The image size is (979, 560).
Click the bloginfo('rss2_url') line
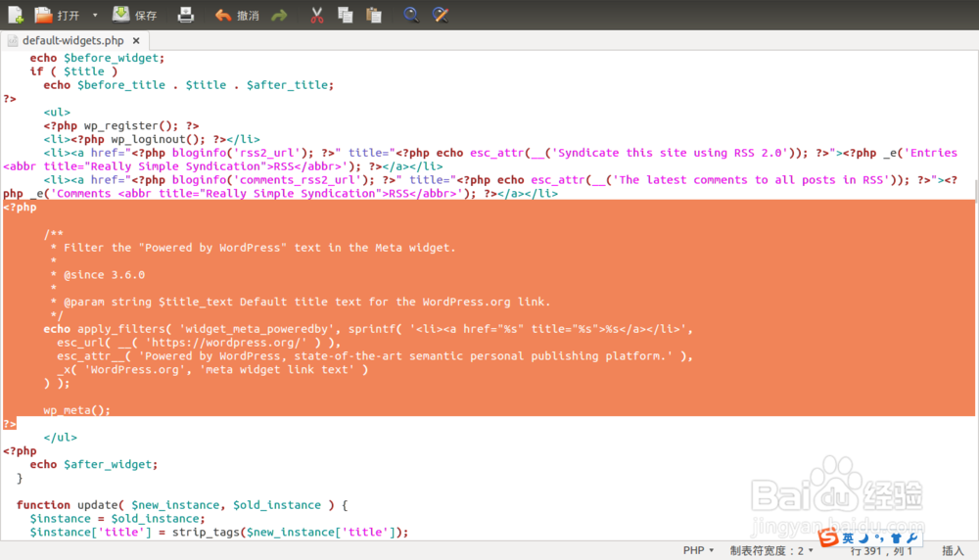(500, 153)
